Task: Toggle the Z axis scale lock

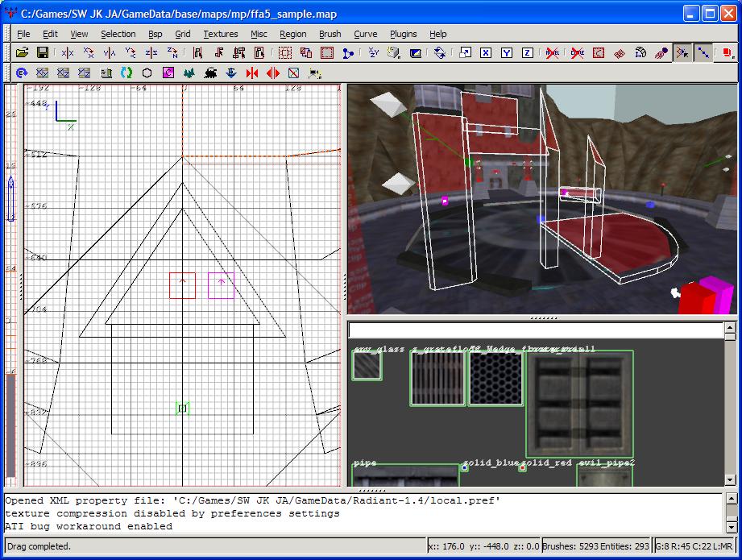Action: [x=528, y=52]
